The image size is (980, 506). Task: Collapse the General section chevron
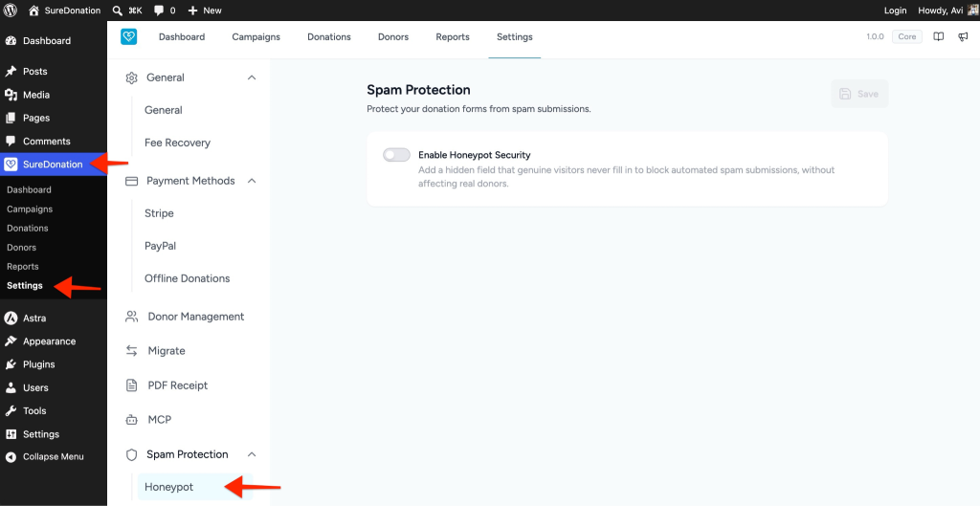click(252, 77)
